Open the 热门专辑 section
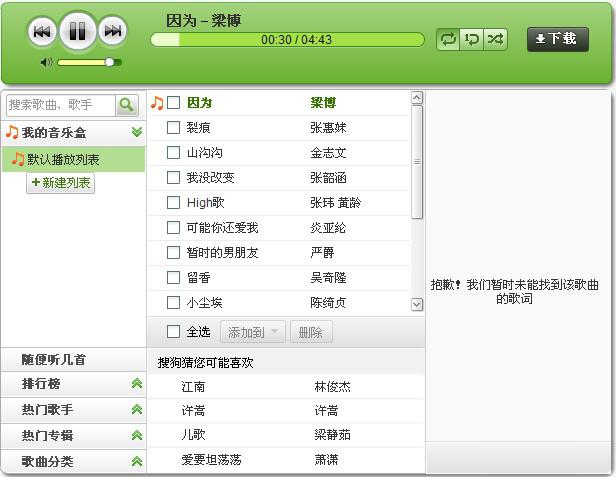The image size is (616, 477). [47, 436]
